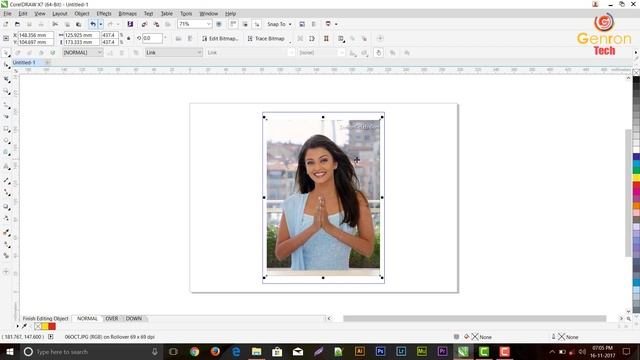The height and width of the screenshot is (360, 640).
Task: Click the vertical scrollbar thumb
Action: pos(628,193)
